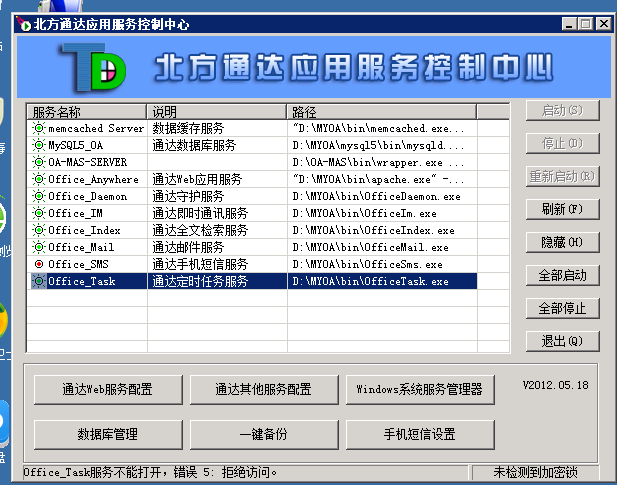Select Office_Daemon service name

click(x=87, y=196)
